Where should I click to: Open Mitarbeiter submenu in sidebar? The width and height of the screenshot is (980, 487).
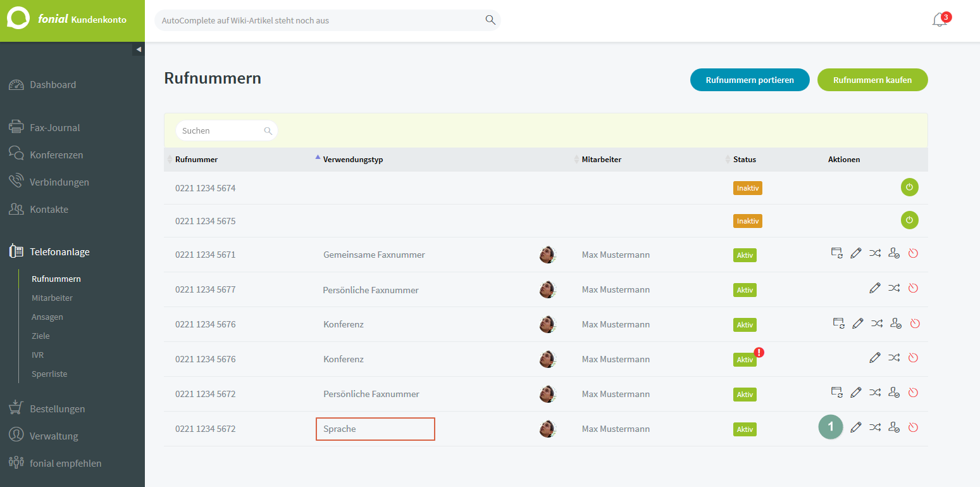pyautogui.click(x=52, y=298)
